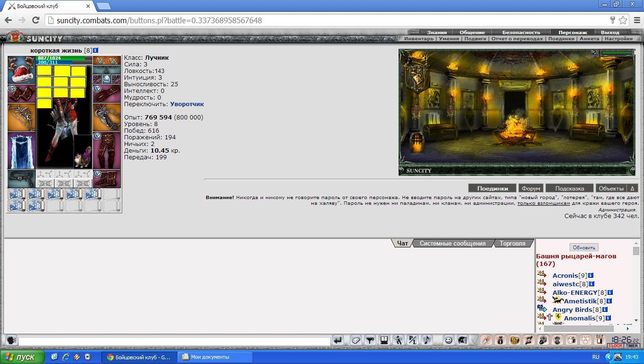Viewport: 644px width, 364px height.
Task: Click the Выход menu item
Action: (x=610, y=33)
